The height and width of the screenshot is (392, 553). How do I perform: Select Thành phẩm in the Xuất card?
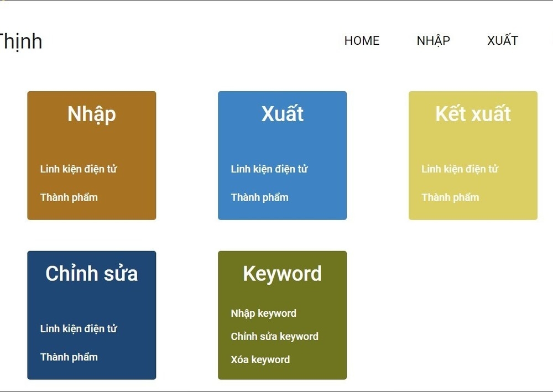(x=259, y=197)
